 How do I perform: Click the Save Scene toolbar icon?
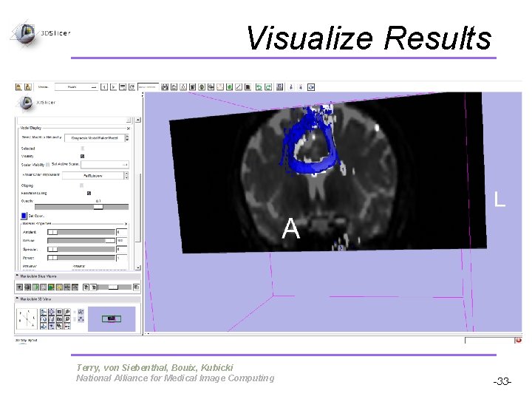pos(28,87)
